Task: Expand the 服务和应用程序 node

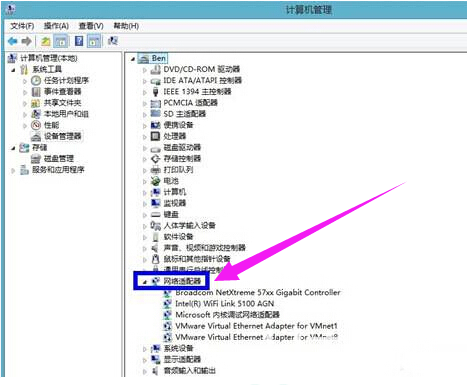Action: point(14,171)
